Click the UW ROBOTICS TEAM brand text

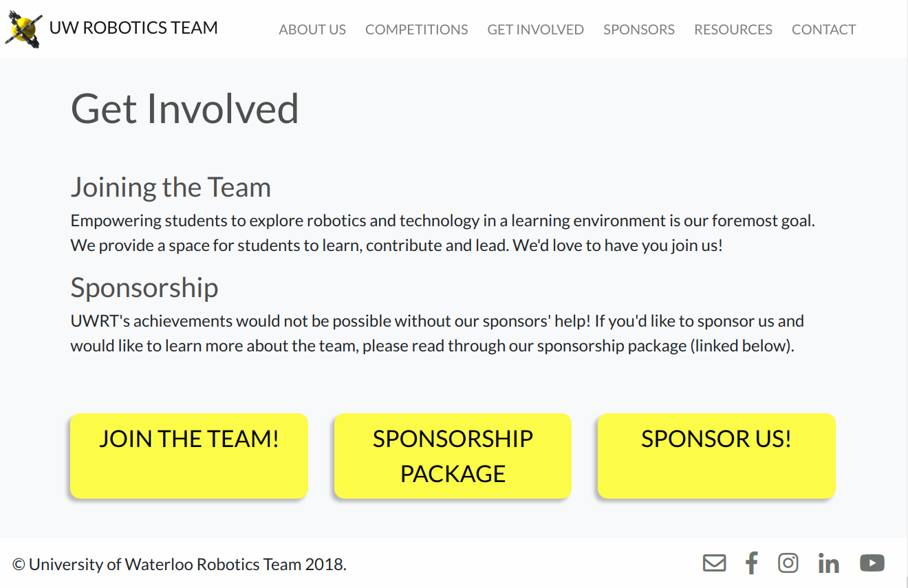click(133, 28)
